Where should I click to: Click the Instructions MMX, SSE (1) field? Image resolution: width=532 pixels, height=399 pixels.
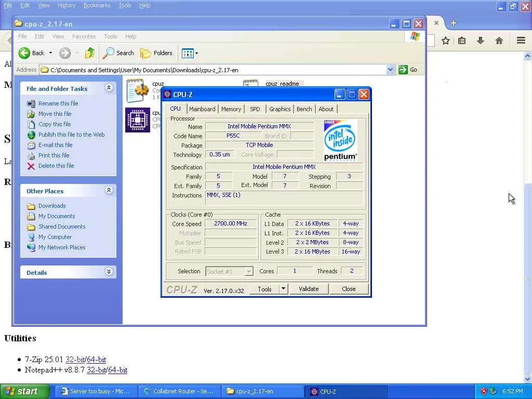(284, 198)
